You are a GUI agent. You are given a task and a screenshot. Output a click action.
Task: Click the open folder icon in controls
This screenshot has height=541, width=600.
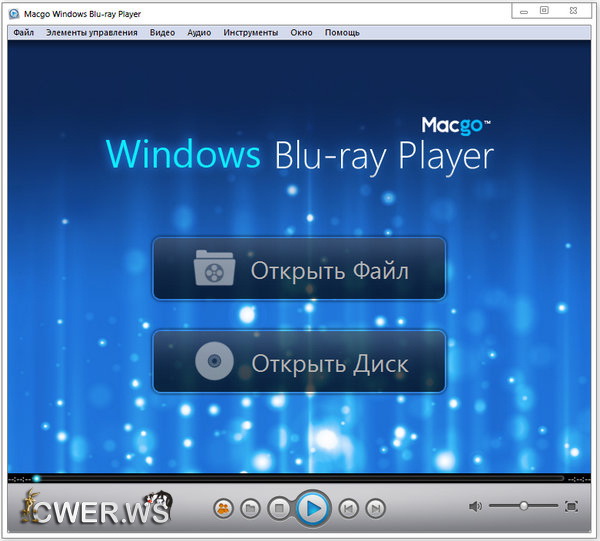click(250, 509)
